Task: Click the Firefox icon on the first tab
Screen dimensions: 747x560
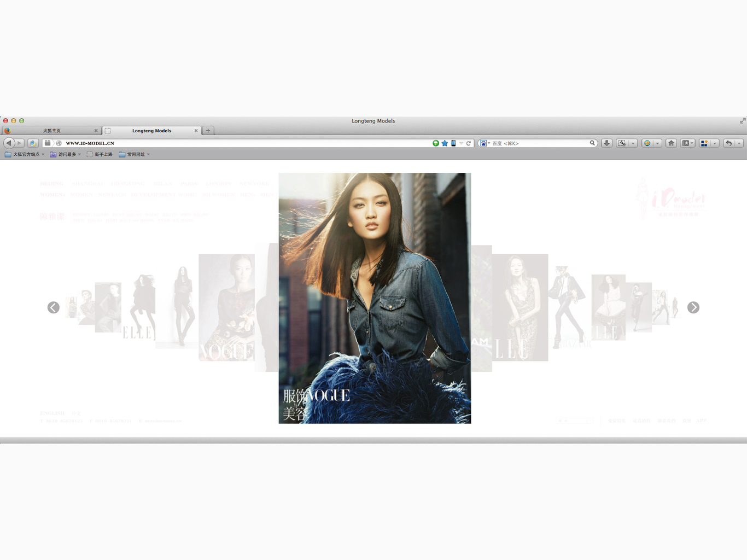Action: pos(7,131)
